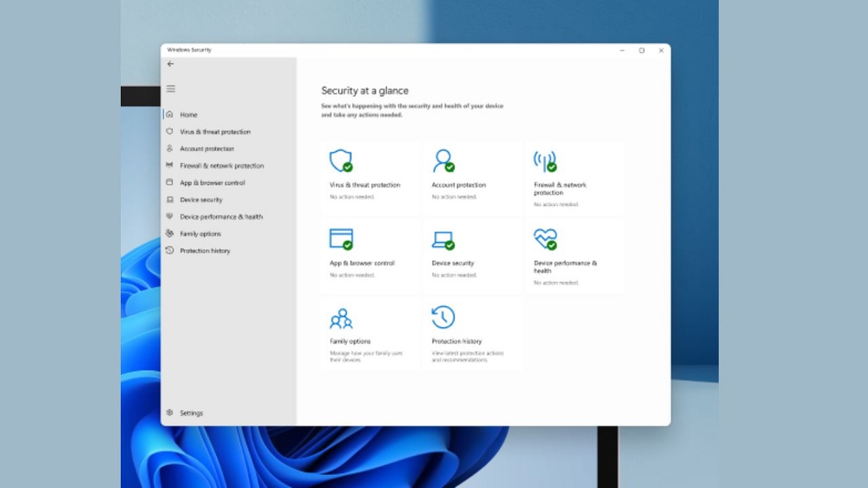Open the Device performance & health tile title

(565, 267)
